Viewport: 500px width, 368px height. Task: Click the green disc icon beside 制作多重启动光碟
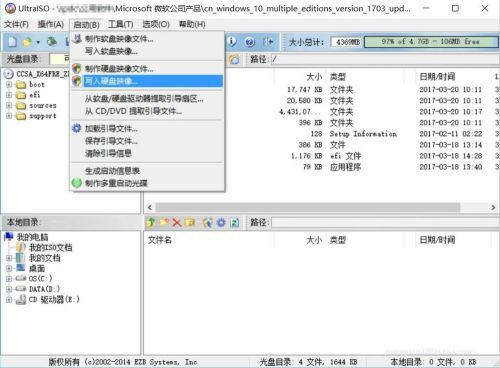(x=77, y=183)
